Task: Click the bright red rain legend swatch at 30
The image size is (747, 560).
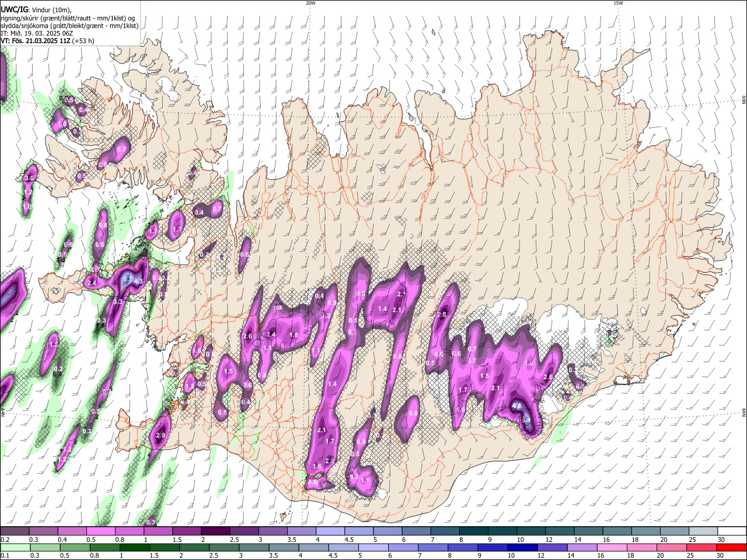Action: (x=731, y=547)
